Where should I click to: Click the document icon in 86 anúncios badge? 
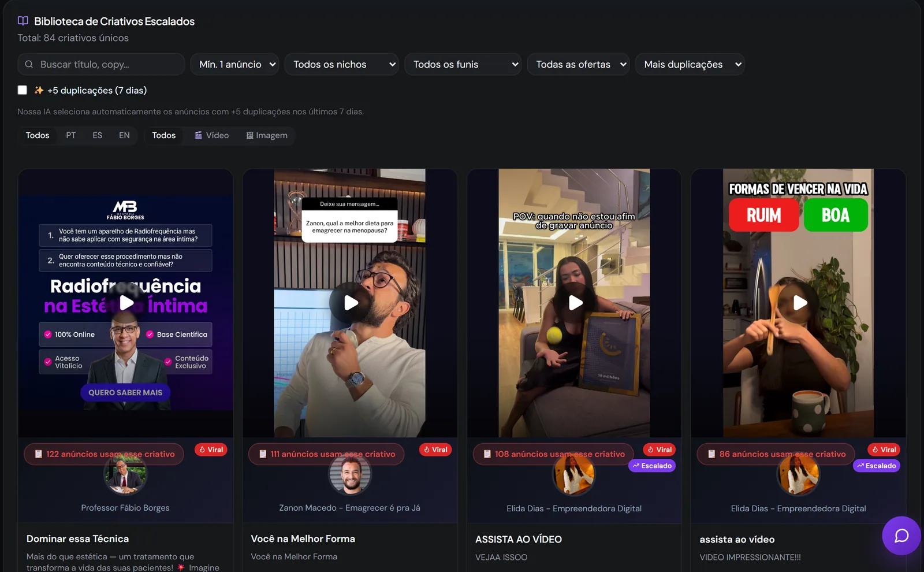point(711,454)
